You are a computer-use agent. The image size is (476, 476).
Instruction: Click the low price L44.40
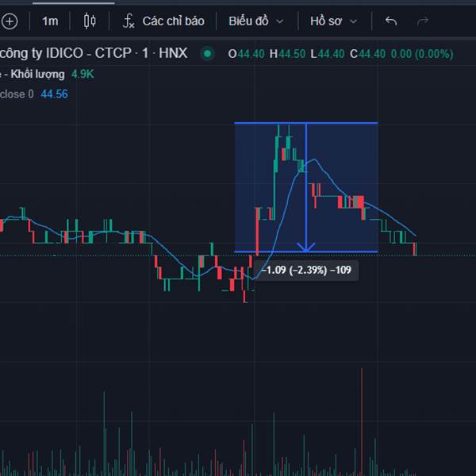tap(327, 54)
